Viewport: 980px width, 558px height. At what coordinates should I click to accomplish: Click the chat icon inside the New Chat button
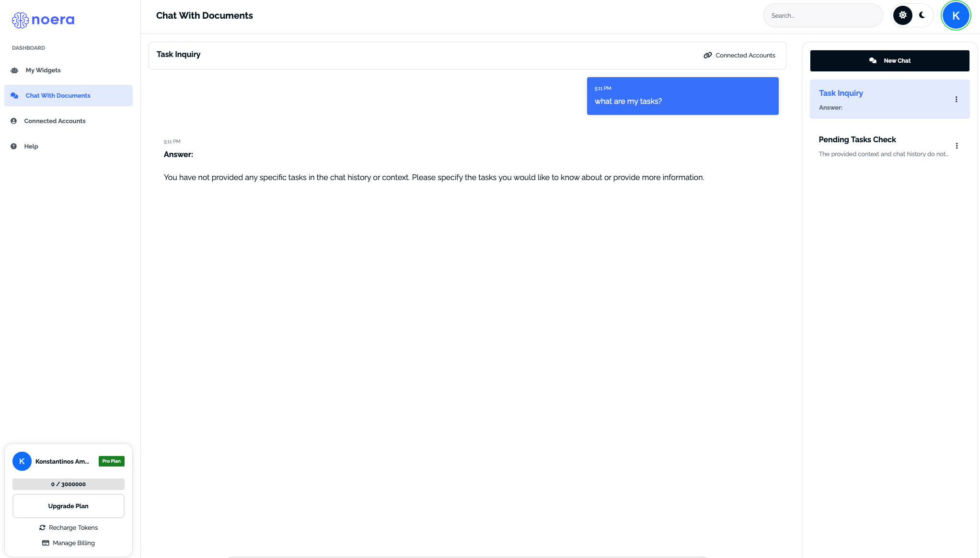(x=873, y=60)
